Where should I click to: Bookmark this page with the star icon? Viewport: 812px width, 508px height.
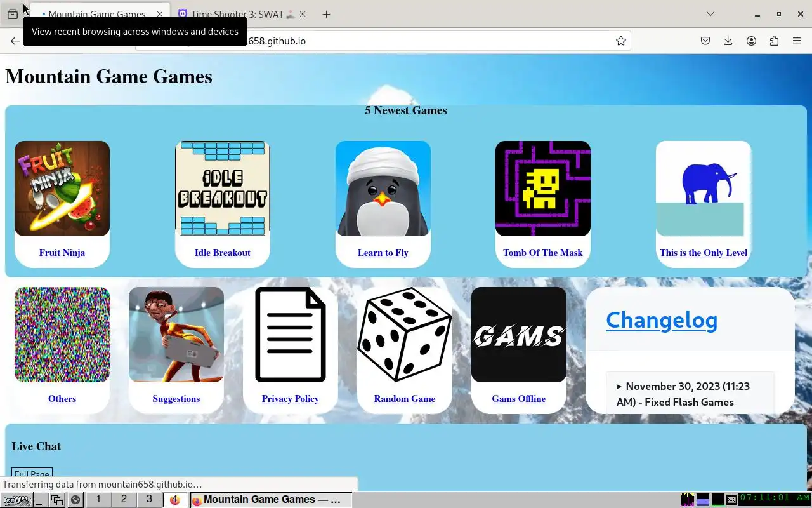point(621,41)
